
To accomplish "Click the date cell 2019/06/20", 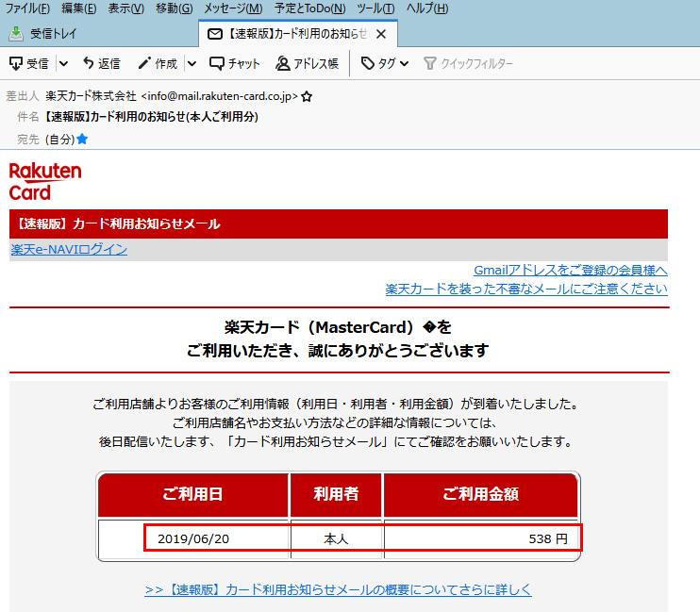I will point(193,538).
